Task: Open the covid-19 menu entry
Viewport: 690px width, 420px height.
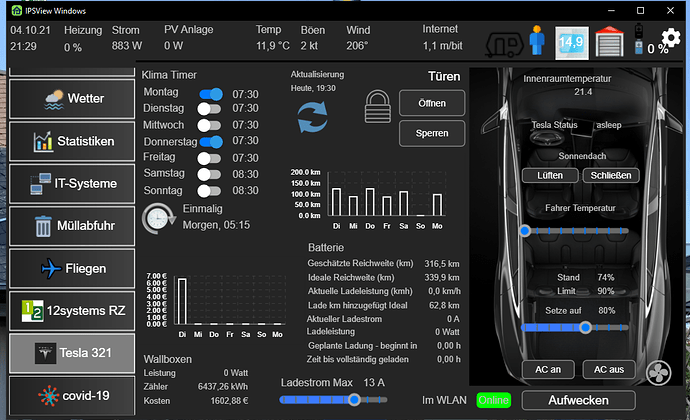Action: [72, 395]
